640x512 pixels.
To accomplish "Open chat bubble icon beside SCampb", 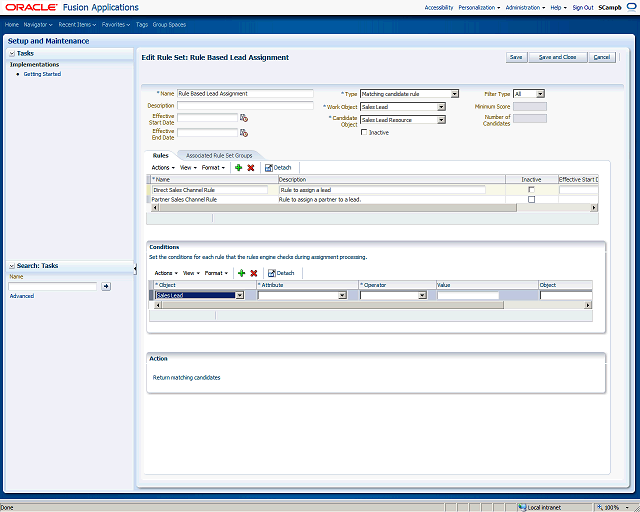I will point(631,7).
